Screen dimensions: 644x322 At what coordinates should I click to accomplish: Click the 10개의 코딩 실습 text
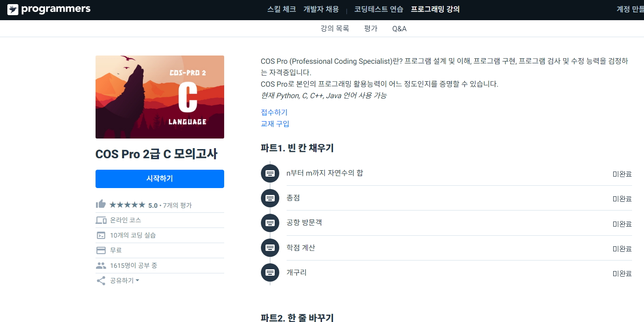(133, 235)
